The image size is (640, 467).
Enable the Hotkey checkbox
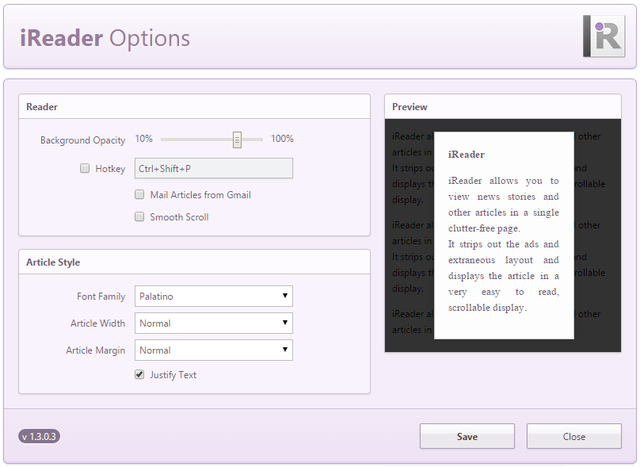tap(85, 169)
